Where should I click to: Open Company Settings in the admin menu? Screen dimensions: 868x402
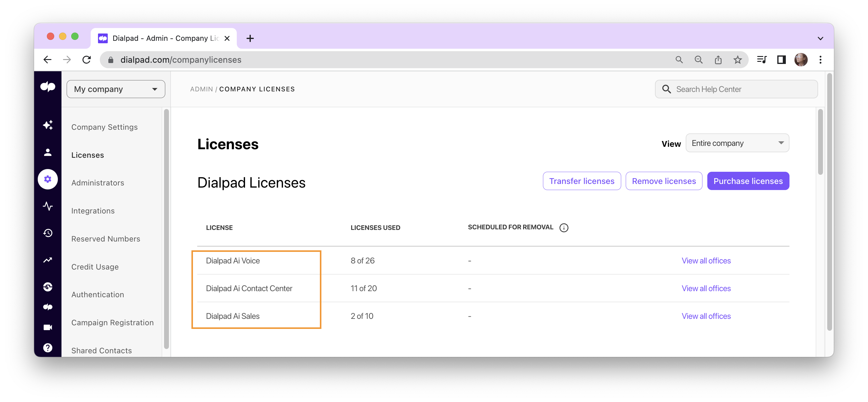(104, 127)
